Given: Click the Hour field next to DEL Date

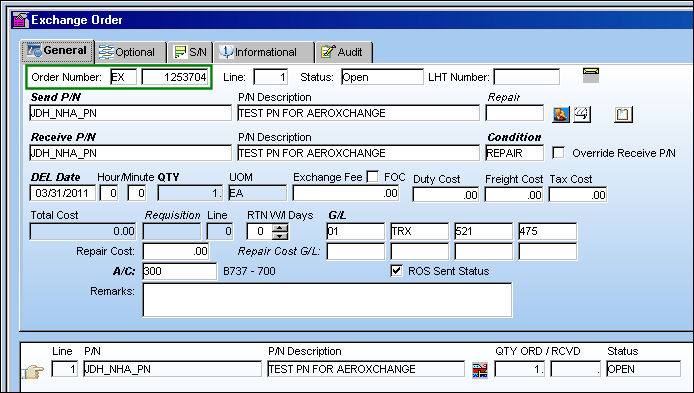Looking at the screenshot, I should point(109,193).
